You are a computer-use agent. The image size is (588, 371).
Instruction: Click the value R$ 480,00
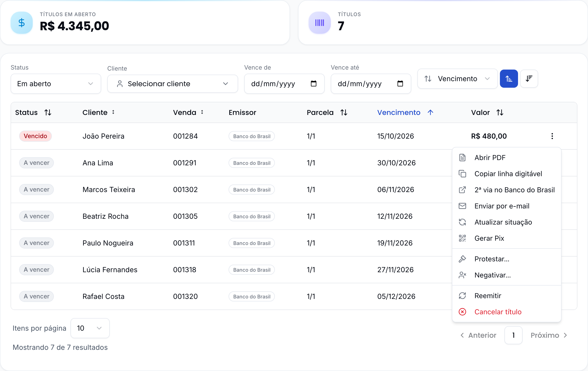[489, 136]
